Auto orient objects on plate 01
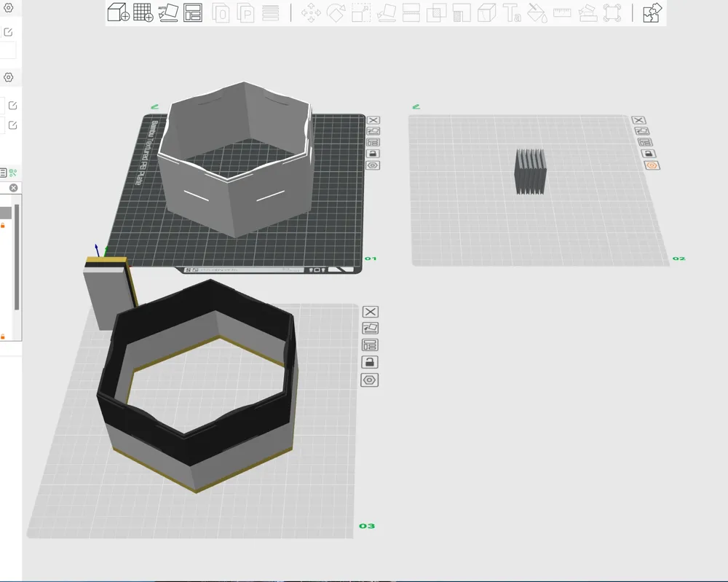 [x=373, y=131]
